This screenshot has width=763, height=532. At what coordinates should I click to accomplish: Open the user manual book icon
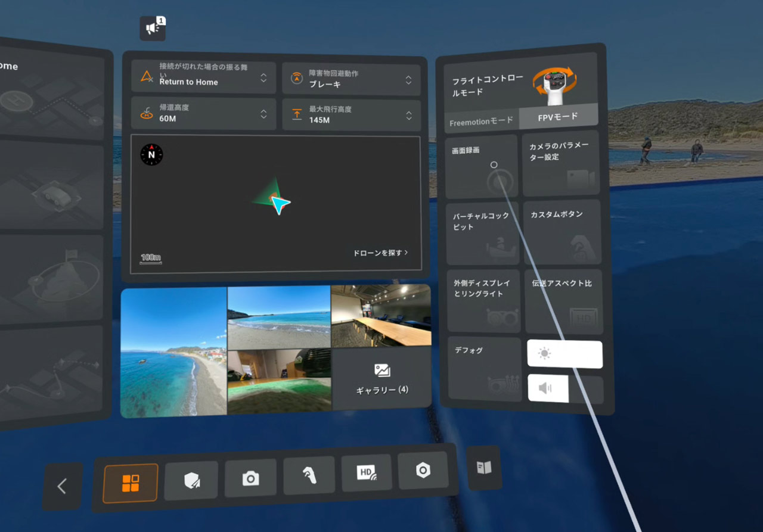tap(483, 467)
